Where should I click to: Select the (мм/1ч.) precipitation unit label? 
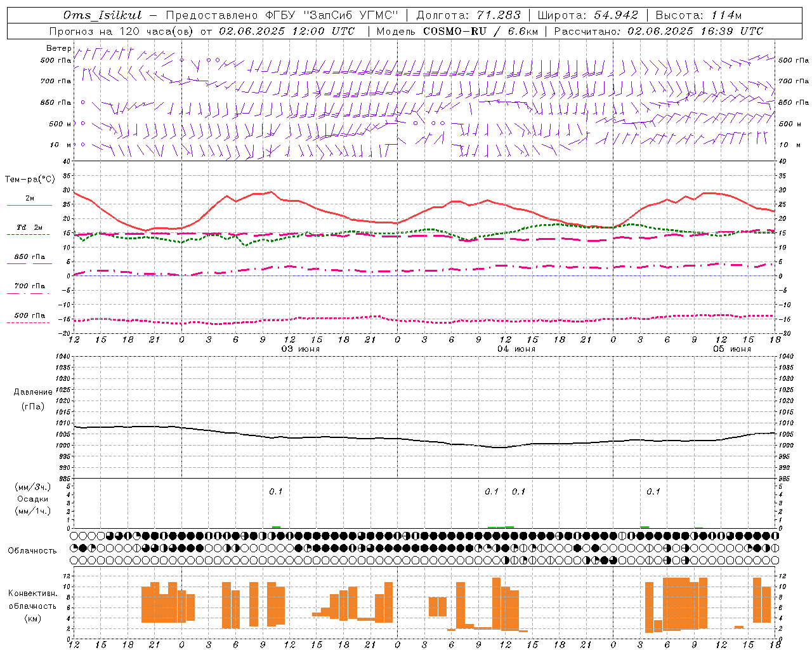pos(33,511)
